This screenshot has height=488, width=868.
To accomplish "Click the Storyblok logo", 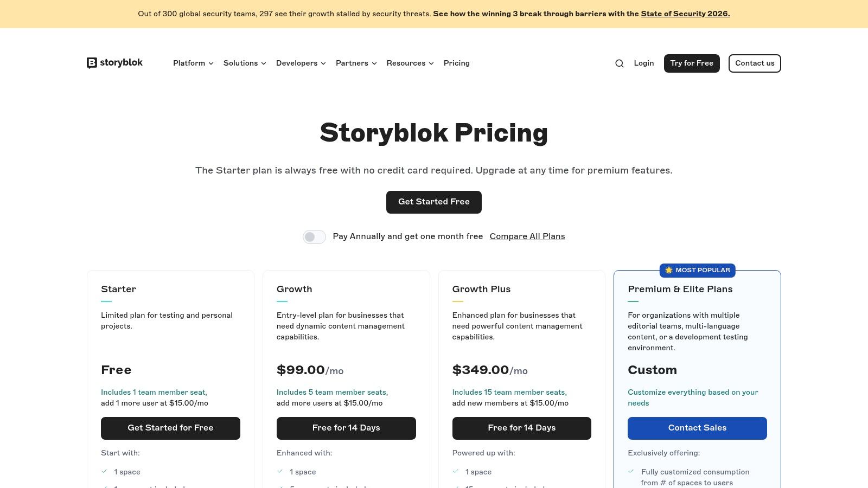I will pyautogui.click(x=114, y=63).
